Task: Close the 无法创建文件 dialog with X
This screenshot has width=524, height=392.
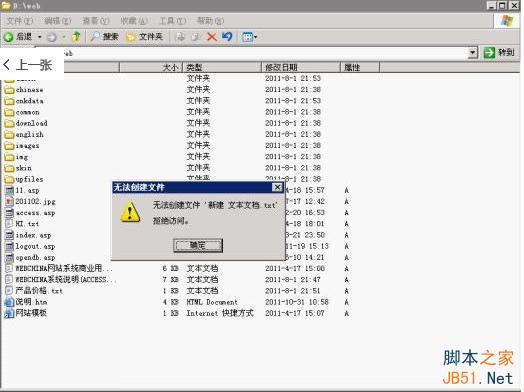Action: pos(277,187)
